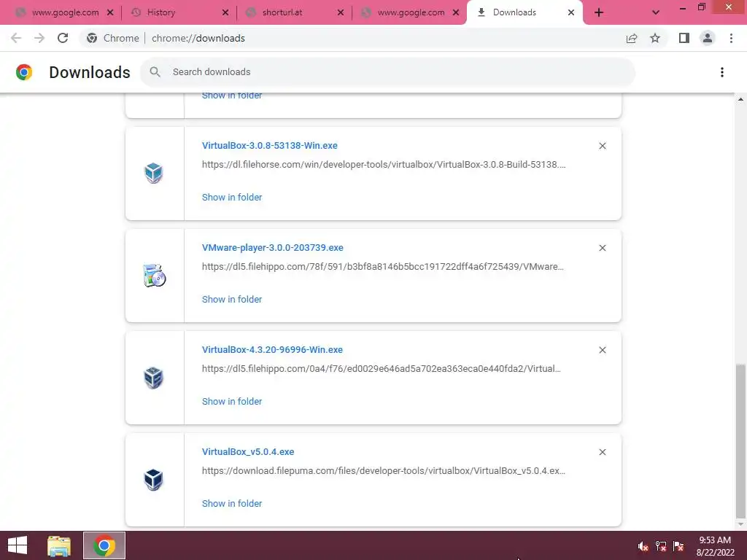Screen dimensions: 747x560
Task: Click VirtualBox-3.0.8 file icon
Action: (153, 173)
